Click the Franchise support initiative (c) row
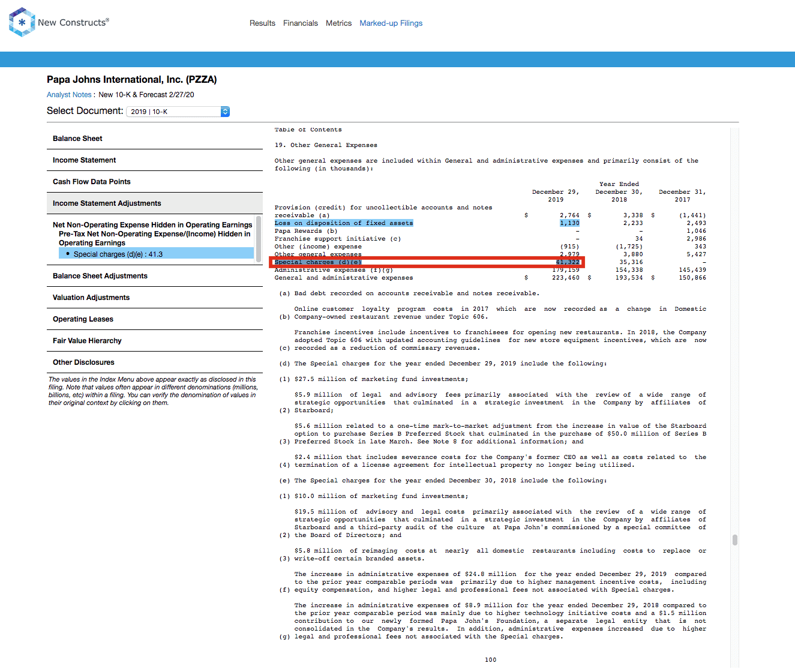This screenshot has width=795, height=672. [x=490, y=239]
